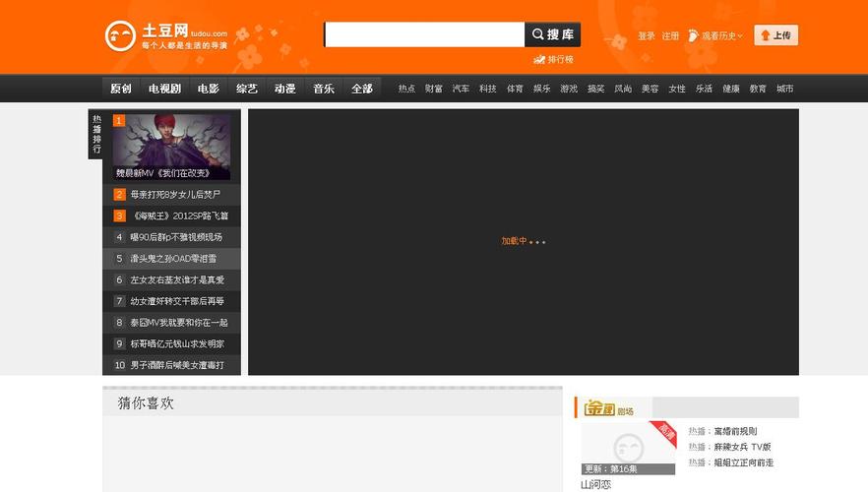
Task: Open the 排行榜 ranking icon link
Action: coord(553,59)
